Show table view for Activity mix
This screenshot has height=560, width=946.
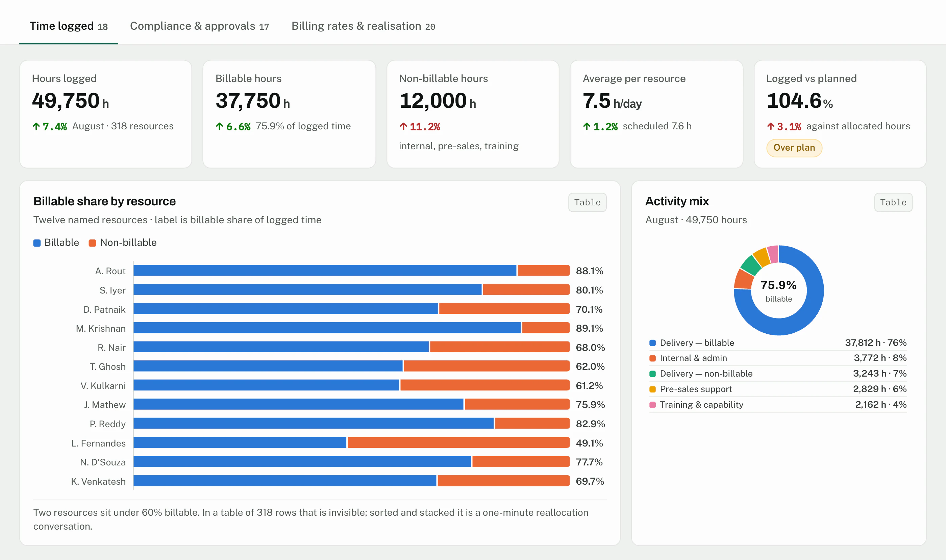click(893, 202)
